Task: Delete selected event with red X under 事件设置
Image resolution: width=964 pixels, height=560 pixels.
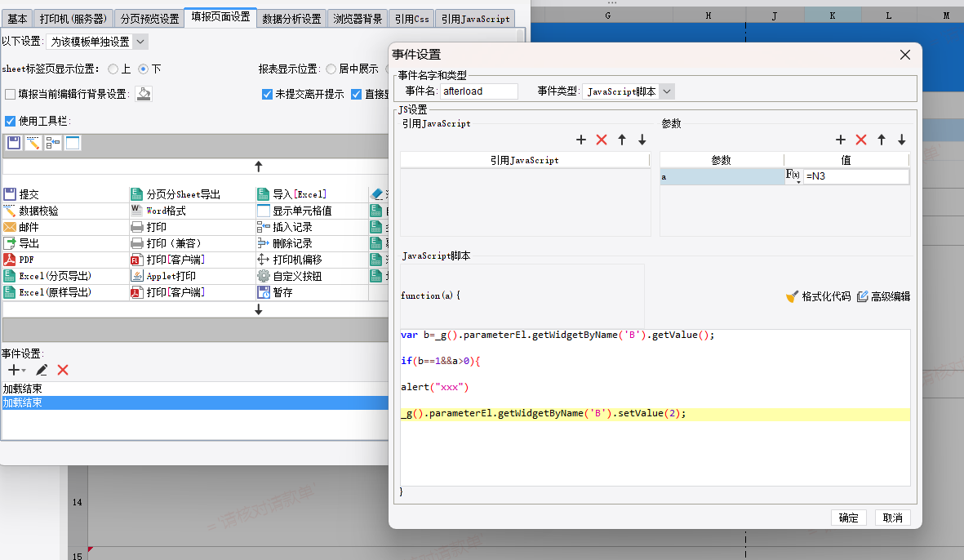Action: pyautogui.click(x=63, y=370)
